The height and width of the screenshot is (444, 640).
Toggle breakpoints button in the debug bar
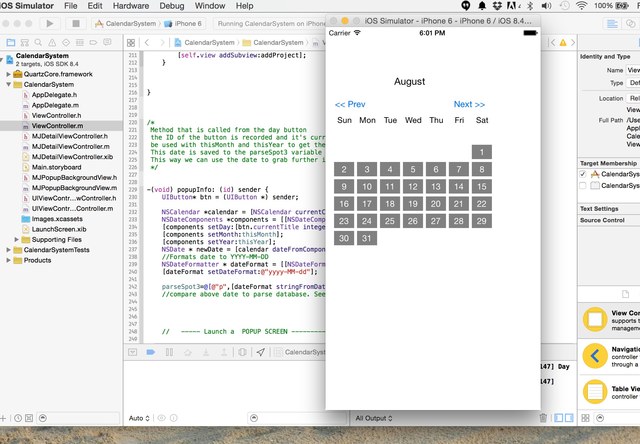tap(151, 352)
